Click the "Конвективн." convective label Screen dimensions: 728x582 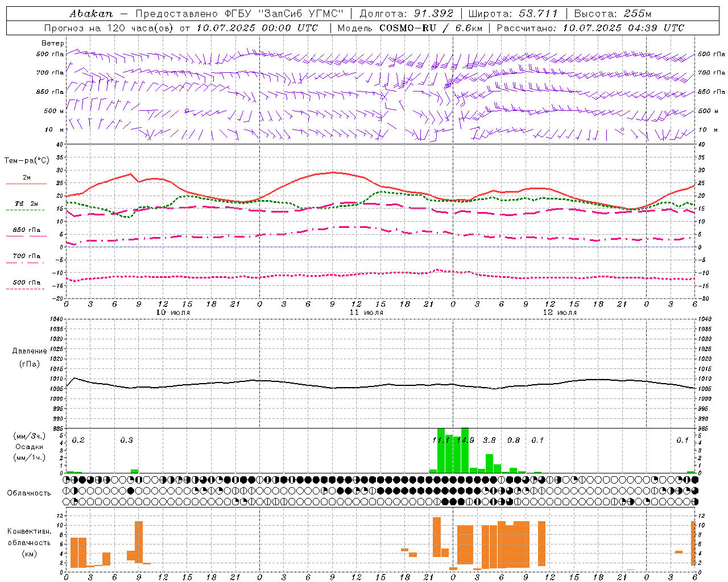(x=30, y=531)
